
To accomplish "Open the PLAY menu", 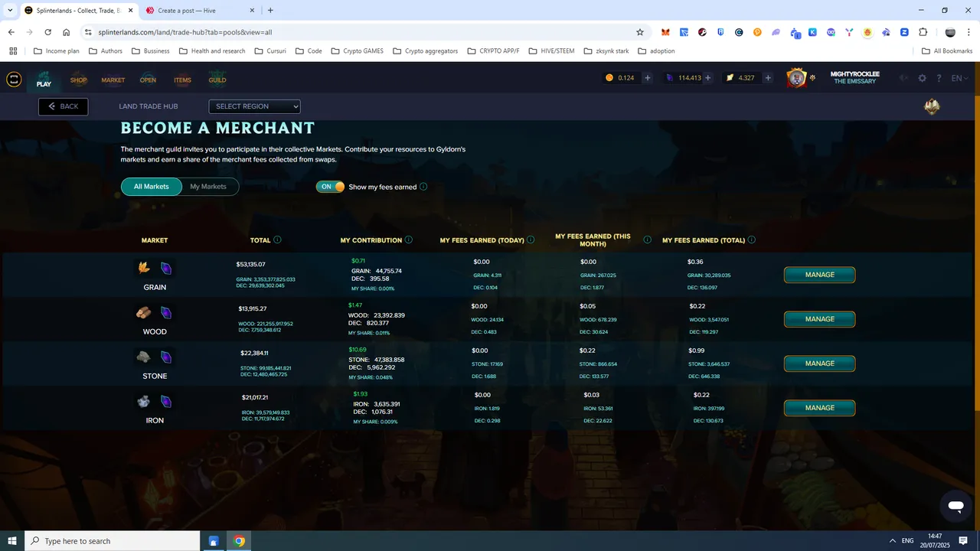I will tap(44, 80).
